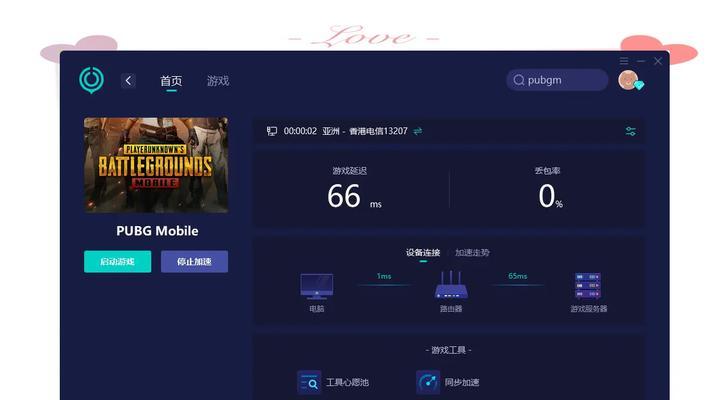Click the 工具心愿池 label
The height and width of the screenshot is (400, 727).
tap(347, 382)
